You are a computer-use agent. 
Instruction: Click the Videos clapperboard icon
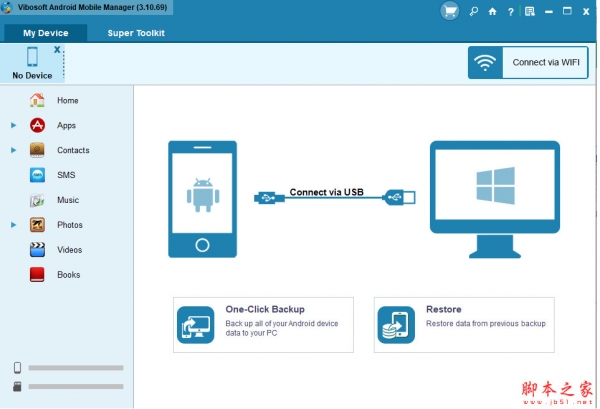[37, 249]
